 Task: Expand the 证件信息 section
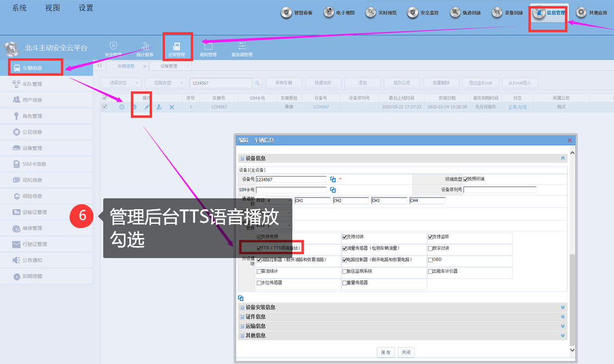[402, 317]
